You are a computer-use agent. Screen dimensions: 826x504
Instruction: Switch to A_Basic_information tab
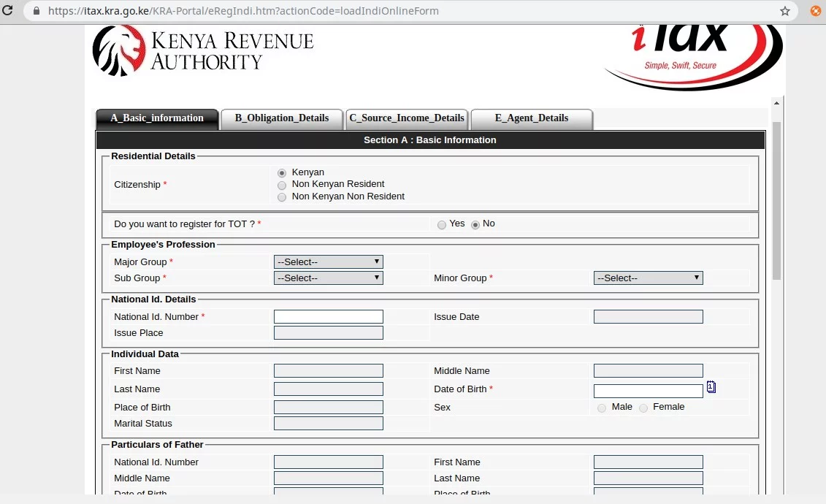(x=157, y=118)
